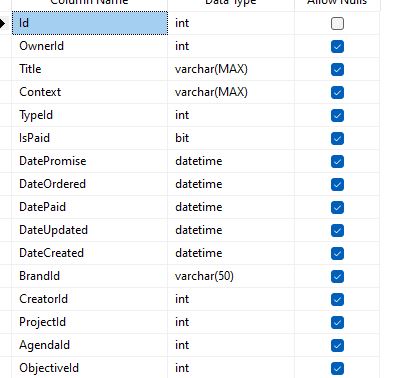Select the Id column name cell
Screen dimensions: 400x378
click(90, 23)
